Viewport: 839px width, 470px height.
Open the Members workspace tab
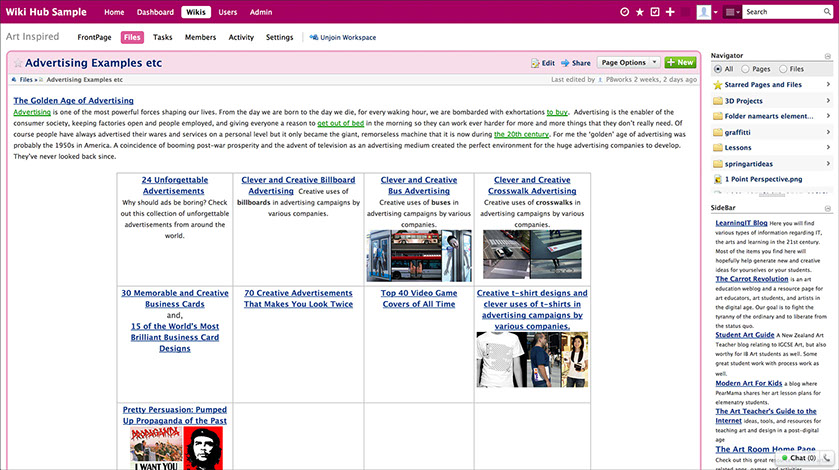(200, 37)
